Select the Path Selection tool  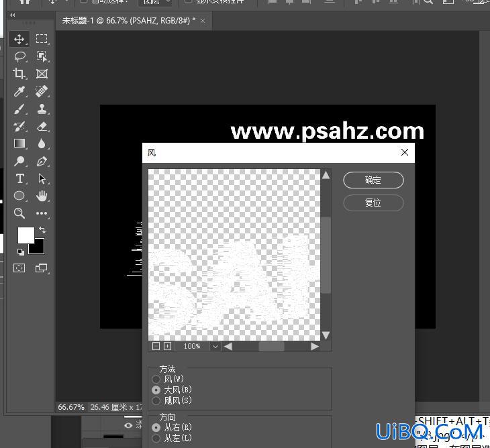(x=42, y=178)
